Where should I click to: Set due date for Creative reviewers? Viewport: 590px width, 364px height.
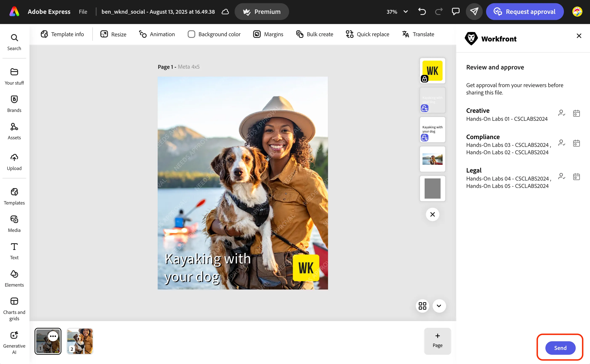pos(577,113)
